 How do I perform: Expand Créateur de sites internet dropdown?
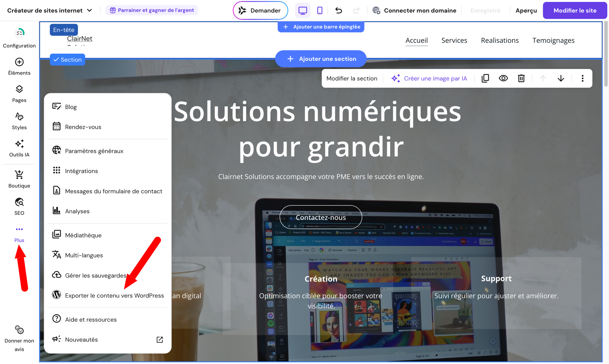click(50, 10)
